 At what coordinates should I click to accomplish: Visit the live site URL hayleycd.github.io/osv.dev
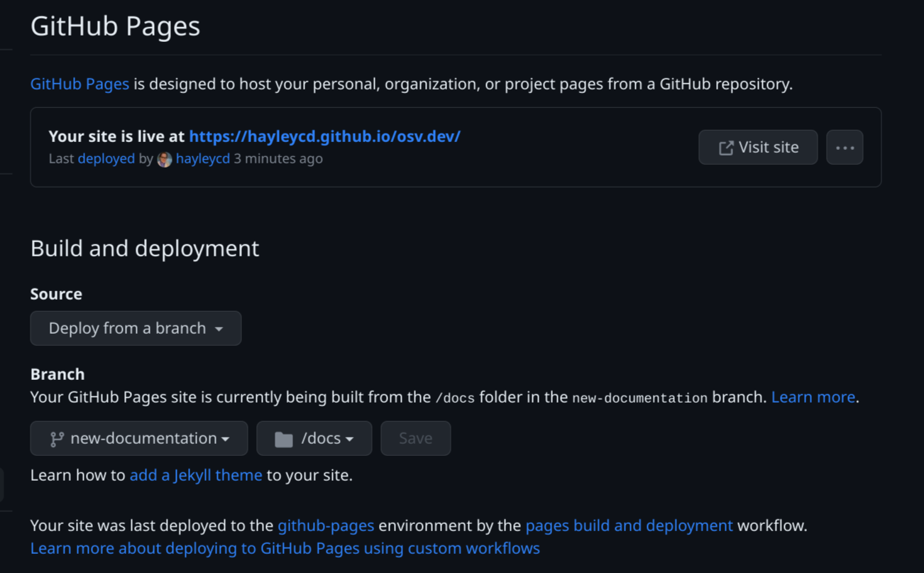click(324, 136)
